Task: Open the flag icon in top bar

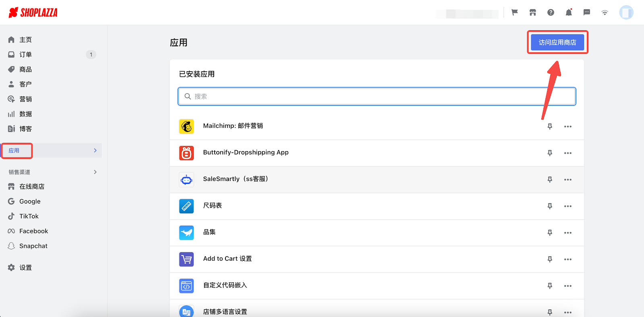Action: (515, 12)
